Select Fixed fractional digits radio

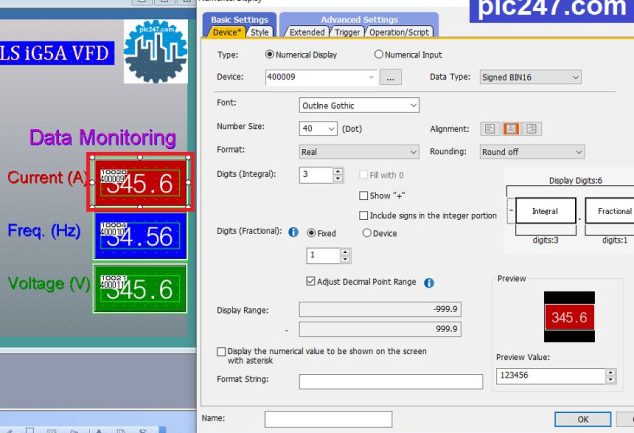[311, 233]
